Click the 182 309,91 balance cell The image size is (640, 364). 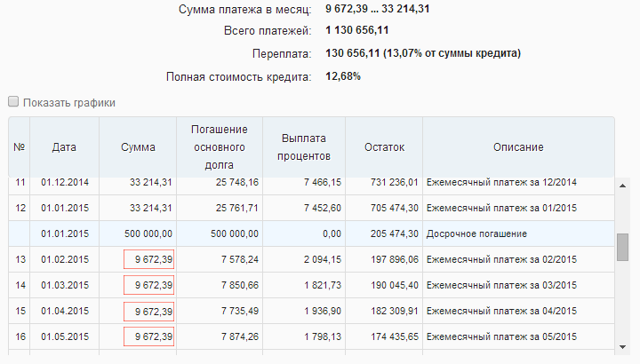click(x=394, y=311)
